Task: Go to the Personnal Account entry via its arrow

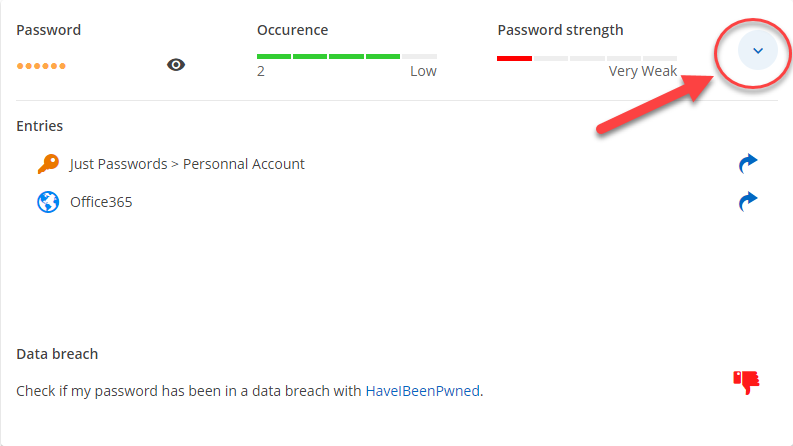Action: (x=747, y=163)
